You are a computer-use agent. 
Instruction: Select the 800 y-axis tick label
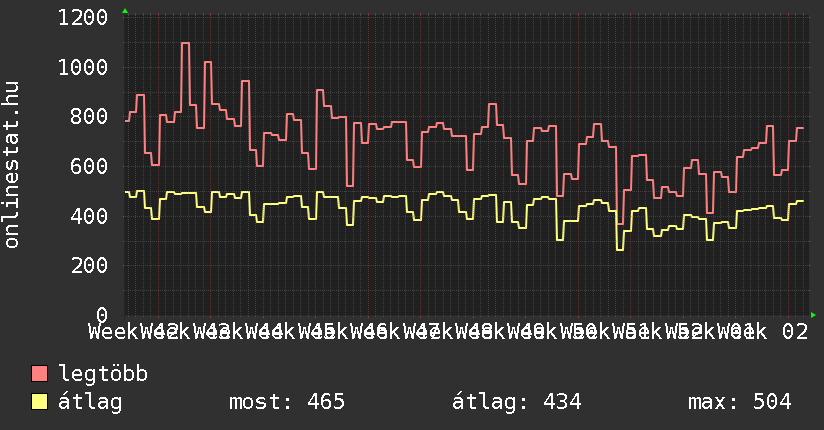[x=90, y=117]
